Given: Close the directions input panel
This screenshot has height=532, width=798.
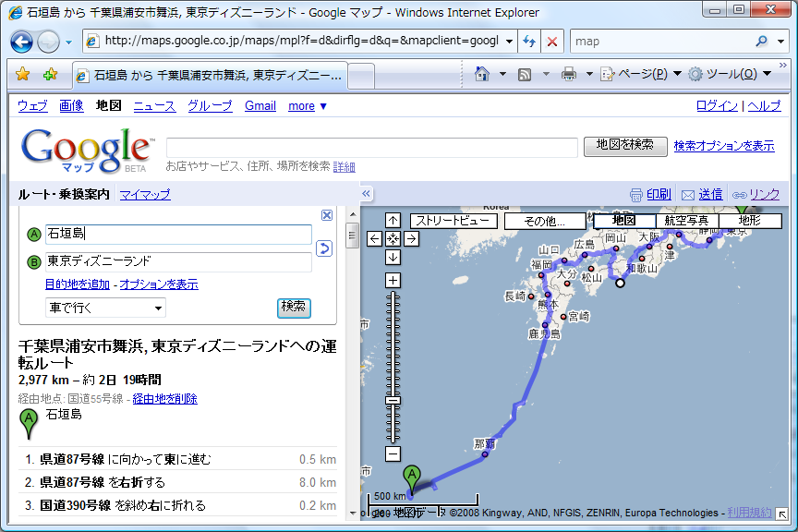Looking at the screenshot, I should click(x=327, y=215).
